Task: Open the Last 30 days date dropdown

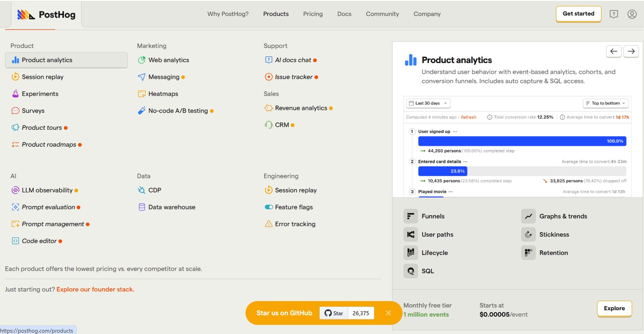Action: [x=428, y=103]
